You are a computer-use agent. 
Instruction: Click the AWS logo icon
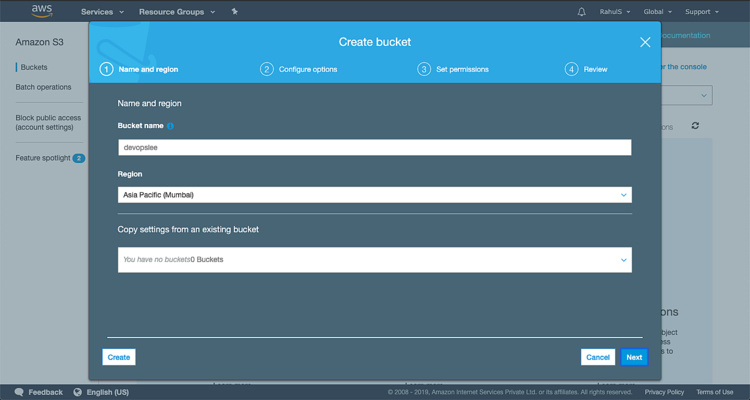tap(40, 11)
